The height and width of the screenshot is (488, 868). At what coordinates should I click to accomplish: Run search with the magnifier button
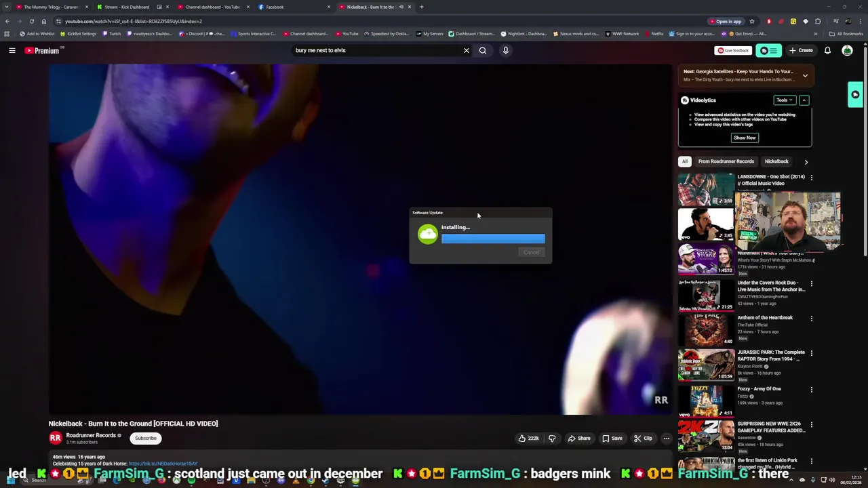pyautogui.click(x=483, y=50)
